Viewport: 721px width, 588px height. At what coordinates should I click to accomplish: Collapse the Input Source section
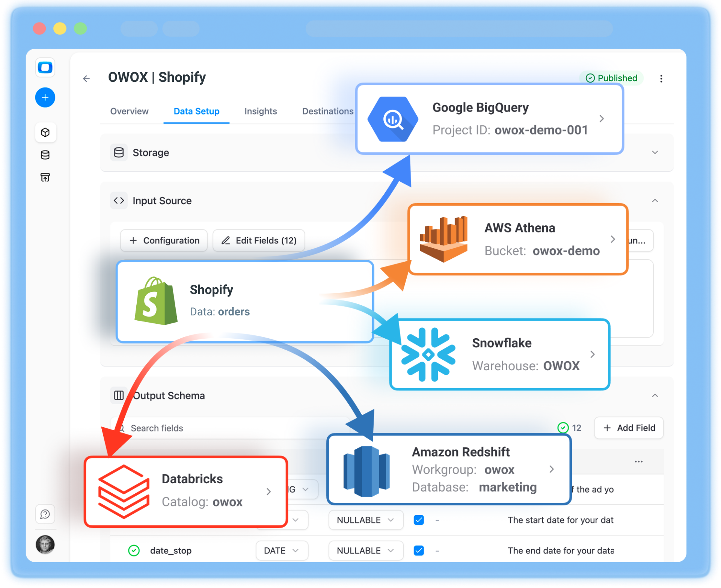pos(655,201)
